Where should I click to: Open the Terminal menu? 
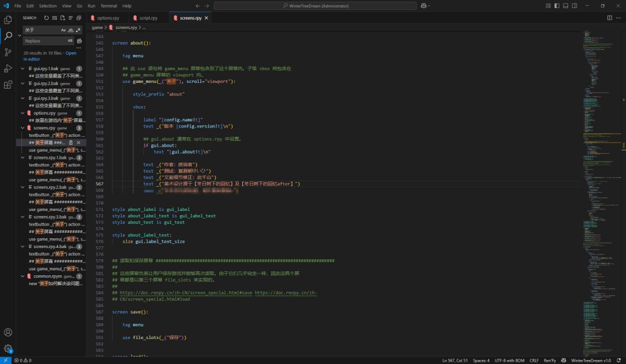coord(108,6)
